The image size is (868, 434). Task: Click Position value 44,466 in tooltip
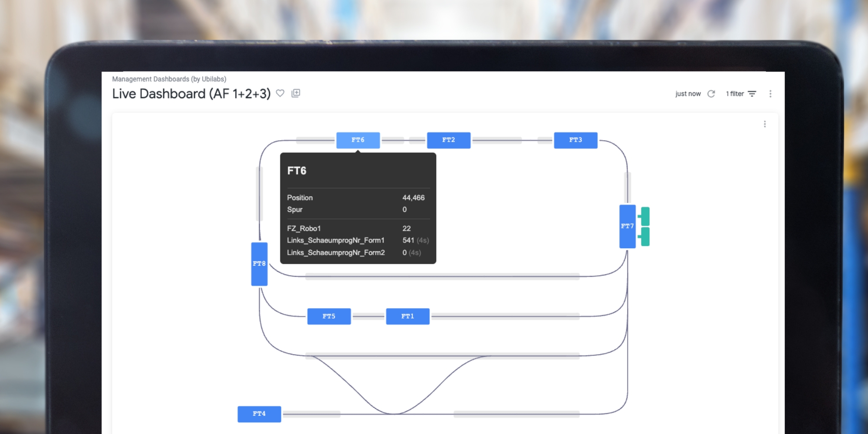[414, 198]
